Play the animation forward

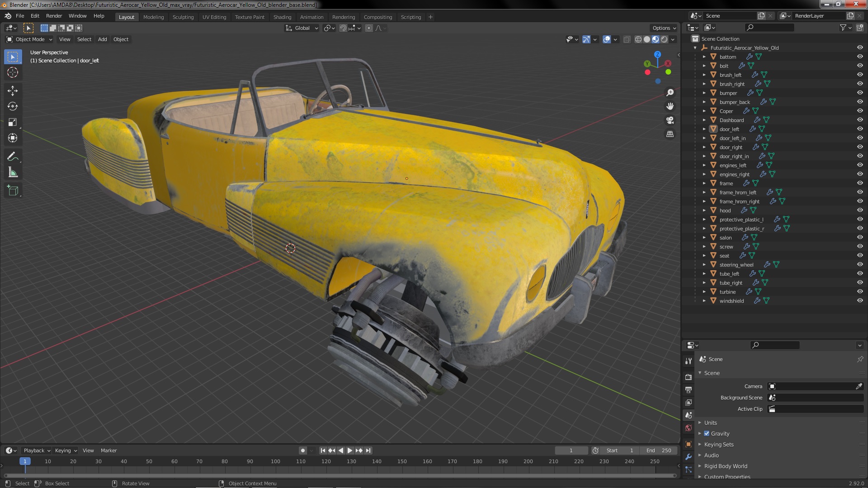349,450
